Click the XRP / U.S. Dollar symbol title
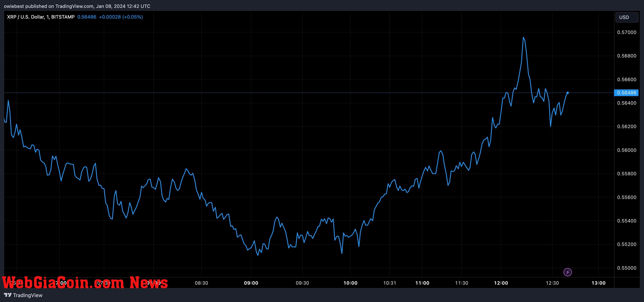644x302 pixels. (41, 17)
